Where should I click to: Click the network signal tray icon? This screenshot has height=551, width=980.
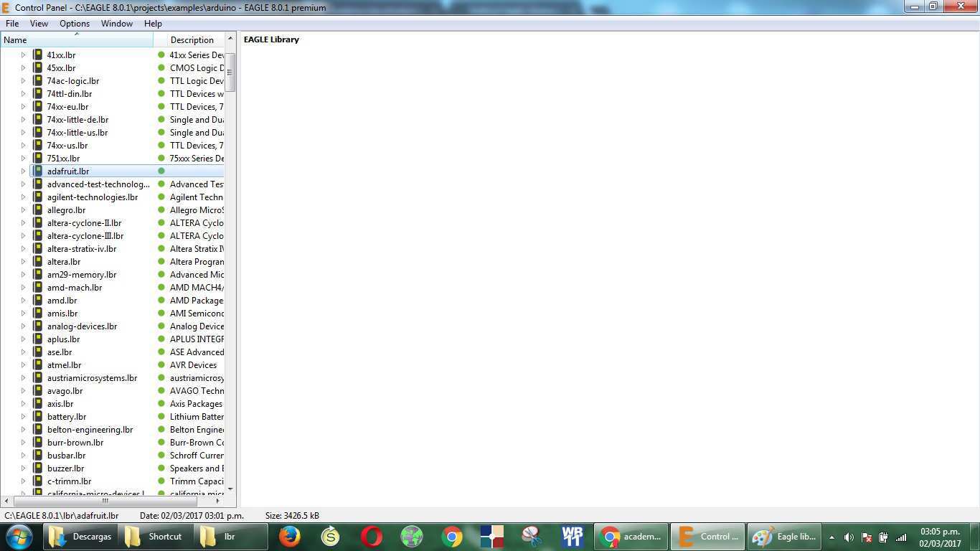901,537
